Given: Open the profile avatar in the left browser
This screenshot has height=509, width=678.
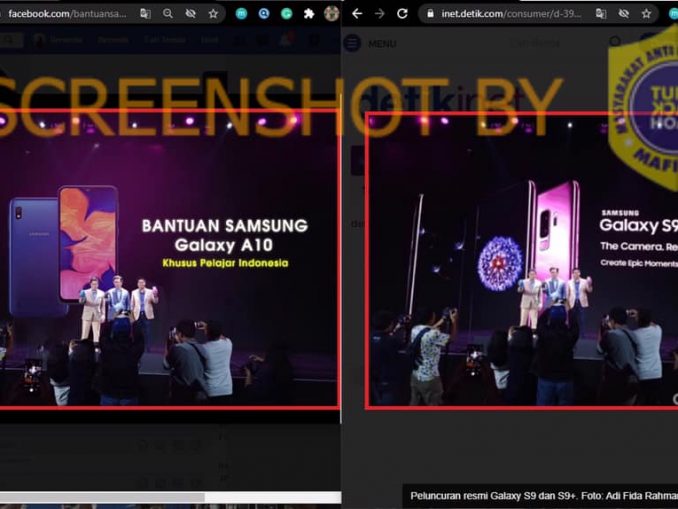Looking at the screenshot, I should (x=332, y=14).
